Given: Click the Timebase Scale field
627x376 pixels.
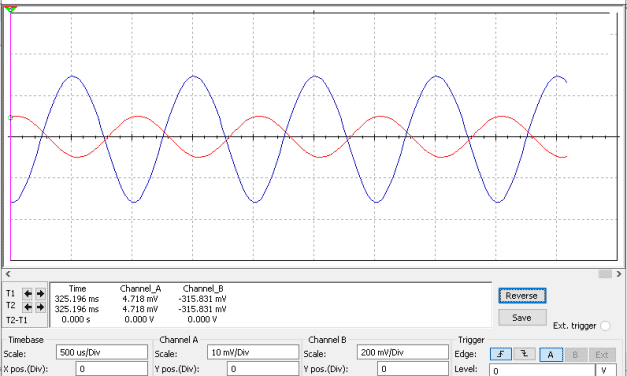Looking at the screenshot, I should (x=102, y=352).
